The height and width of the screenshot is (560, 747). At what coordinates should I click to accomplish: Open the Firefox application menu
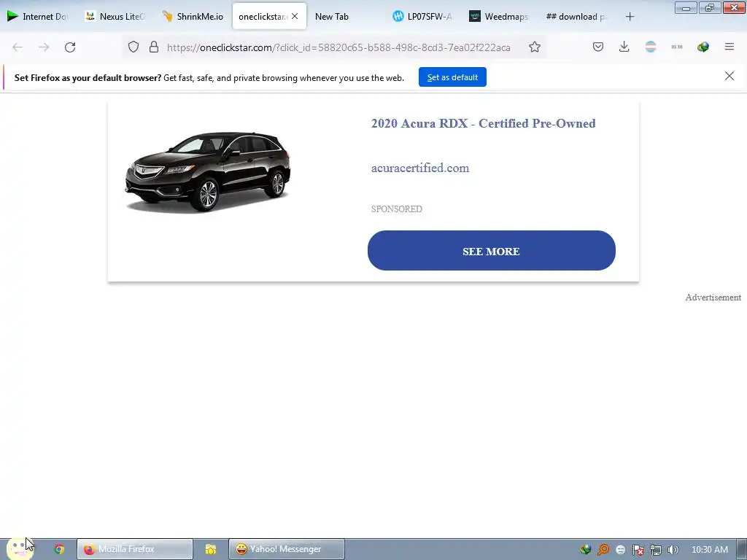tap(729, 47)
